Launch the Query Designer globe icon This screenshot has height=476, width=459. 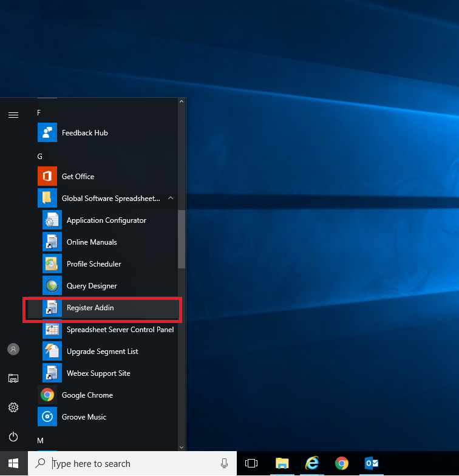tap(52, 286)
